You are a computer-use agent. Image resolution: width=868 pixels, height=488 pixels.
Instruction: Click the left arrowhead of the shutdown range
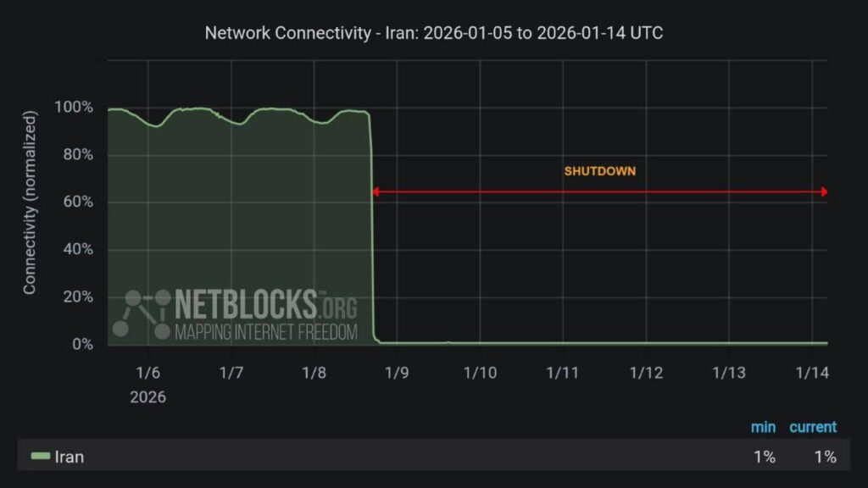[376, 192]
